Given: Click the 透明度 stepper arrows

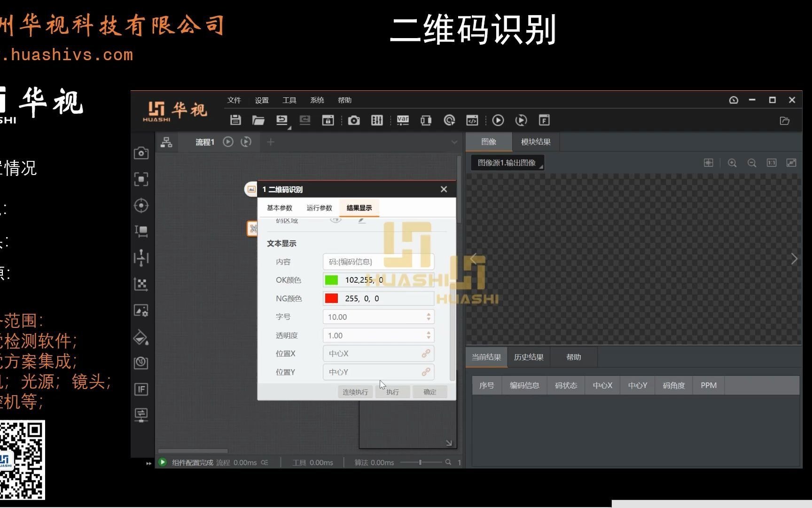Looking at the screenshot, I should tap(429, 335).
